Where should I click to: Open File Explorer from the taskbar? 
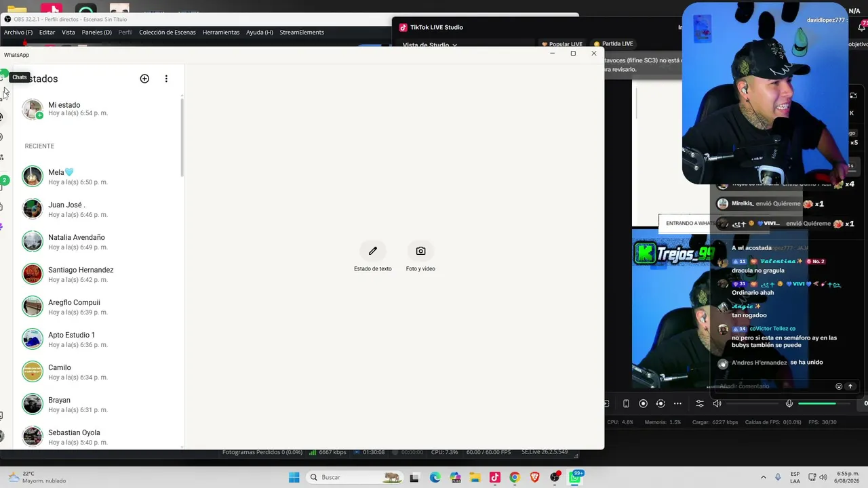tap(475, 477)
